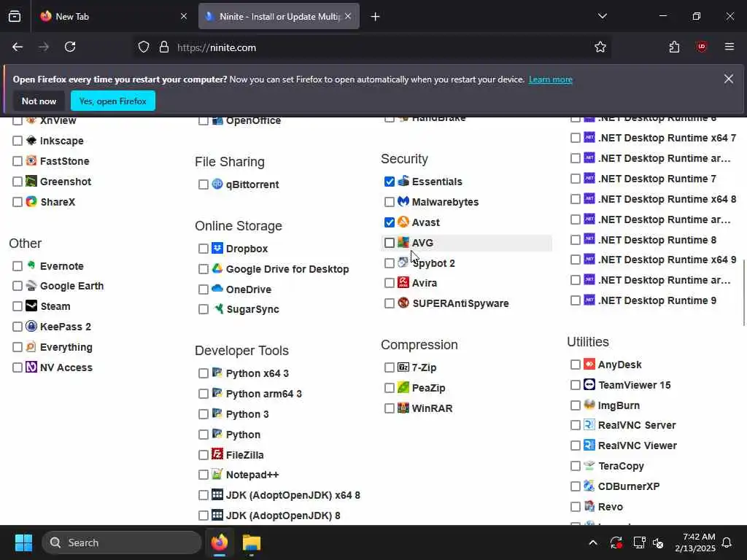Click the uBlock Origin toolbar icon
Screen dimensions: 747x560
tap(701, 47)
